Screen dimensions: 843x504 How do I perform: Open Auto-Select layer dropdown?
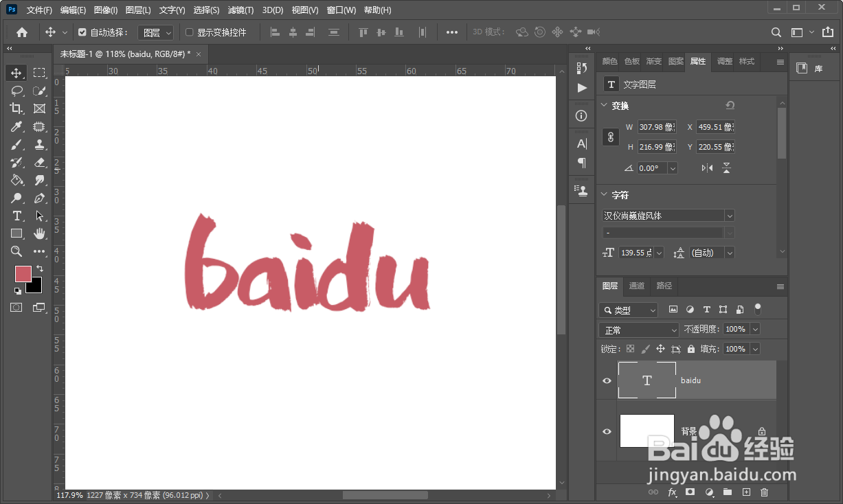tap(156, 32)
